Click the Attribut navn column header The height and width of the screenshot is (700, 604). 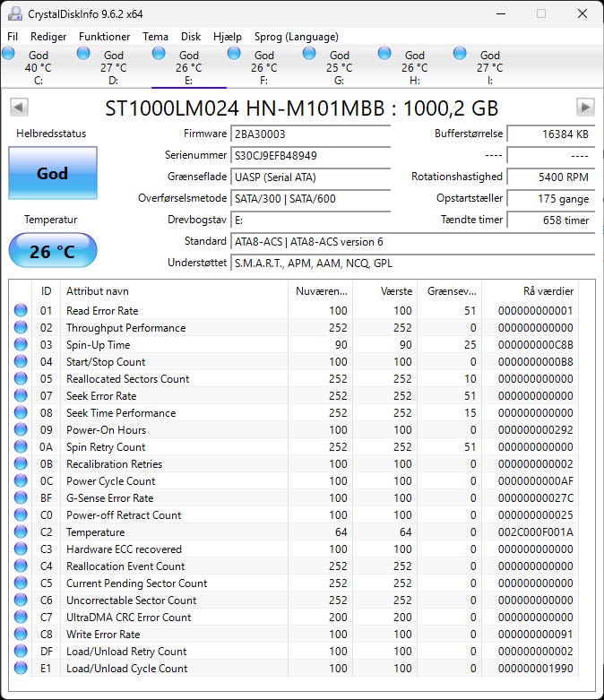point(175,291)
